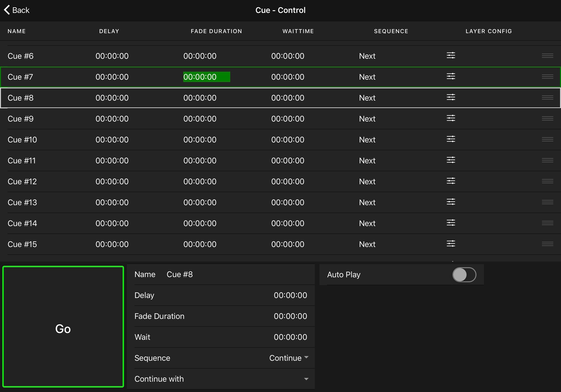Open layer config sliders for Cue #12
This screenshot has height=392, width=561.
(x=451, y=181)
